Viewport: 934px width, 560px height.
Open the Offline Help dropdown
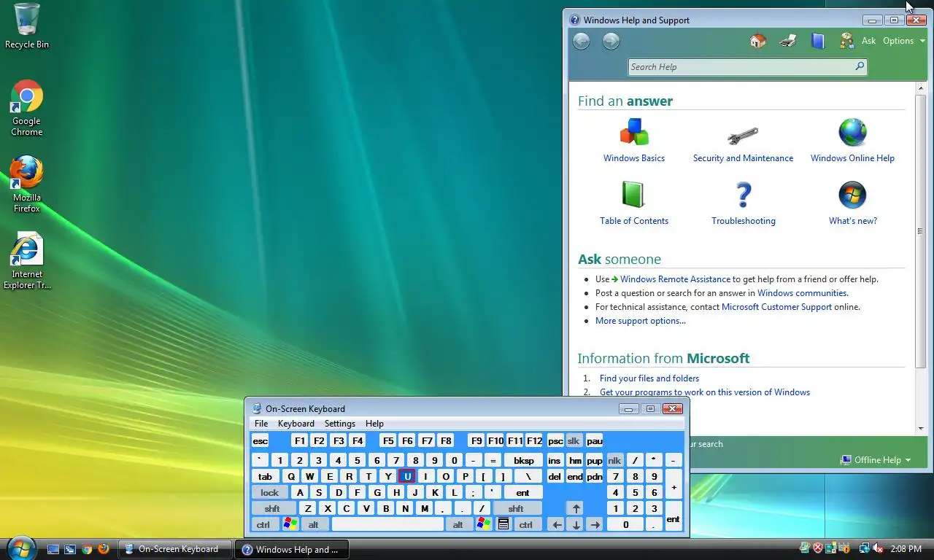pos(876,459)
